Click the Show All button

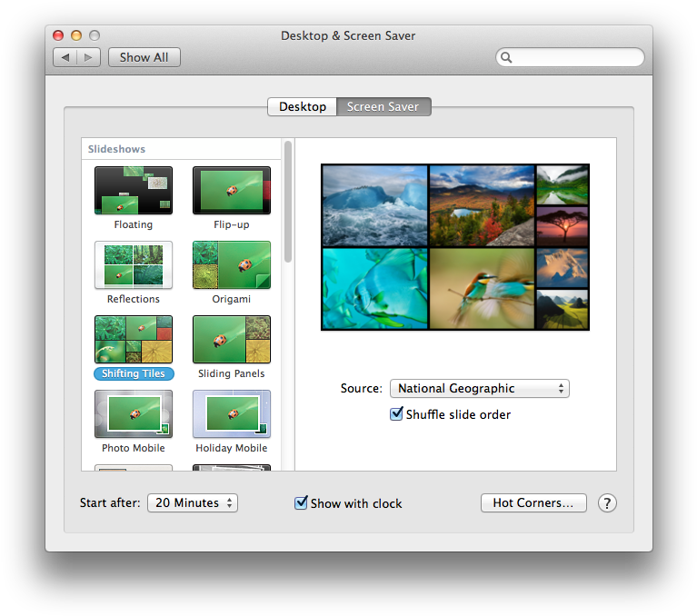pyautogui.click(x=144, y=57)
